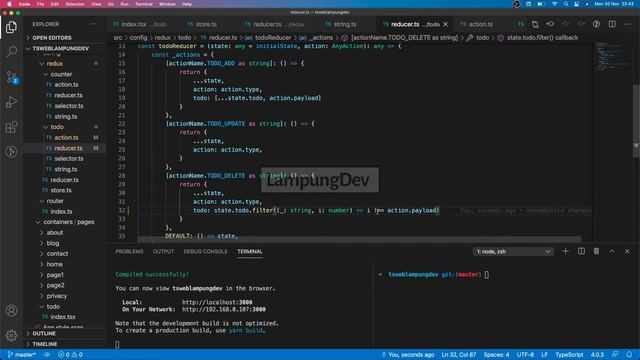This screenshot has height=360, width=640.
Task: Click the master branch indicator
Action: tap(22, 354)
